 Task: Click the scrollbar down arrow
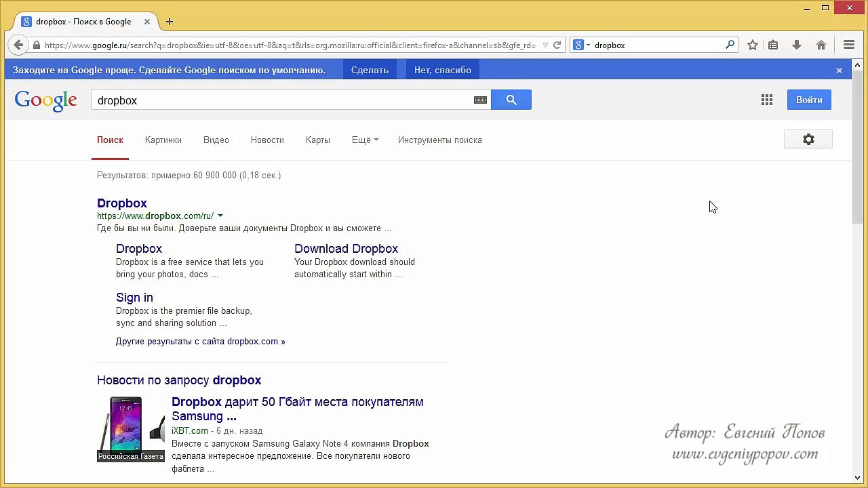click(x=858, y=477)
